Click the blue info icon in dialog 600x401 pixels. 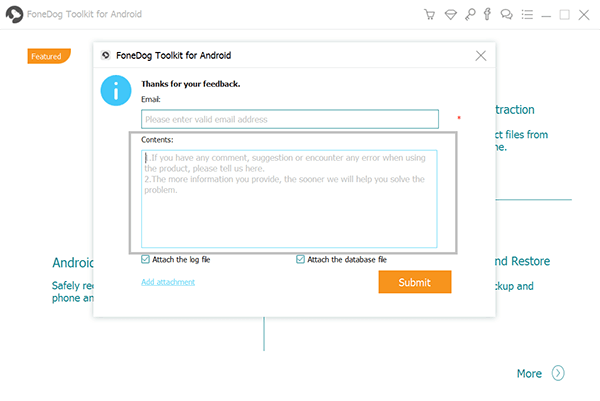116,90
